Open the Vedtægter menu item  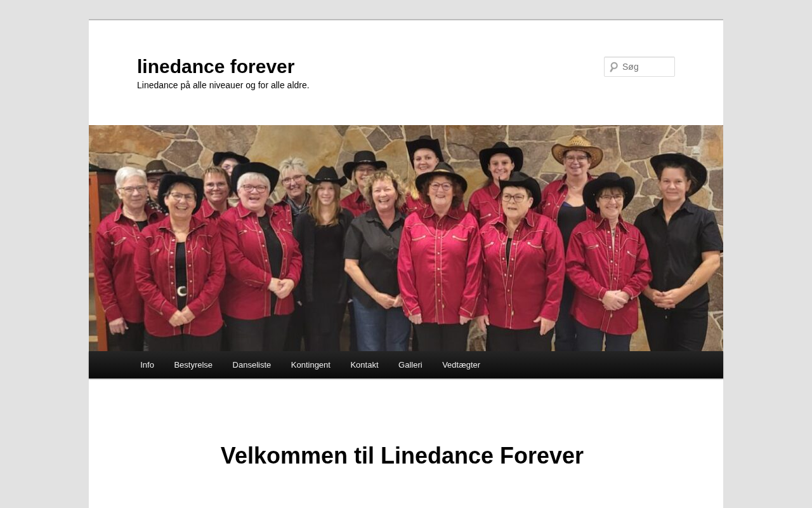click(x=461, y=365)
